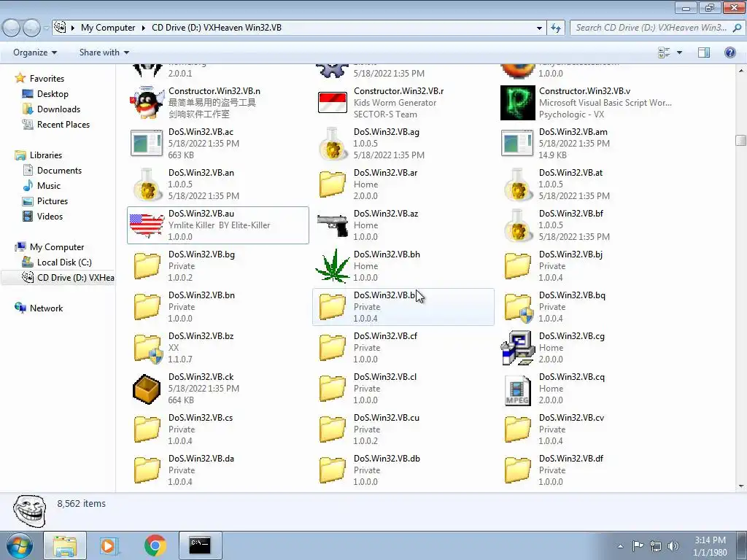Show hidden tray icons arrow
747x560 pixels.
coord(620,546)
